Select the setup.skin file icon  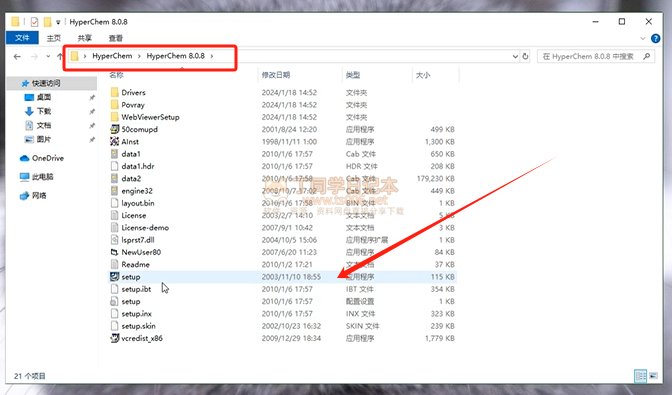(114, 326)
